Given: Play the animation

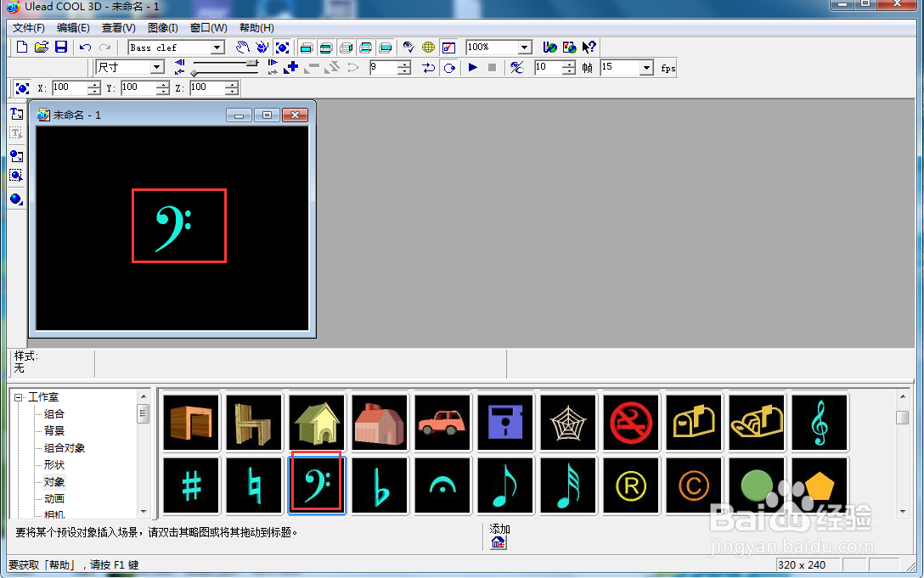Looking at the screenshot, I should pyautogui.click(x=472, y=68).
